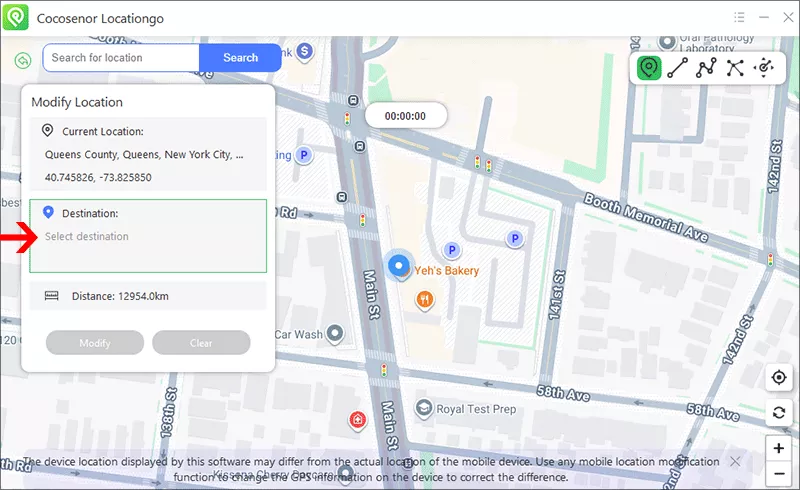Image resolution: width=800 pixels, height=490 pixels.
Task: Click the Oral Pathology Laboratory marker
Action: [667, 41]
